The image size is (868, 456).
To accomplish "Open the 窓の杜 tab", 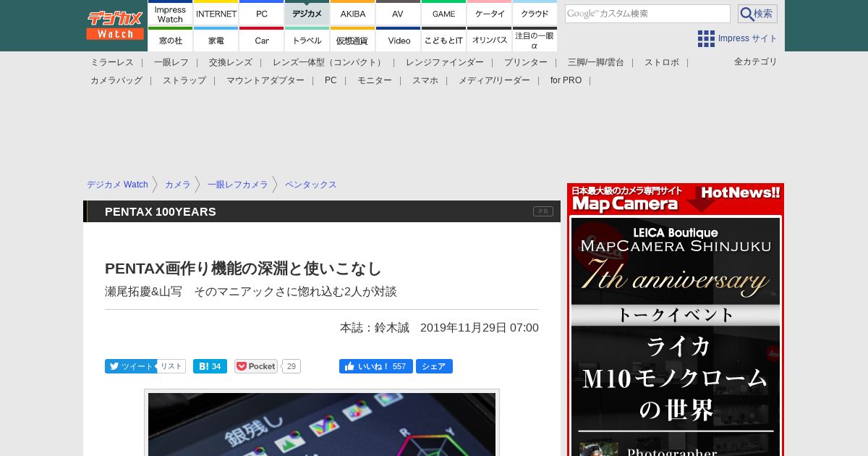I will 170,40.
